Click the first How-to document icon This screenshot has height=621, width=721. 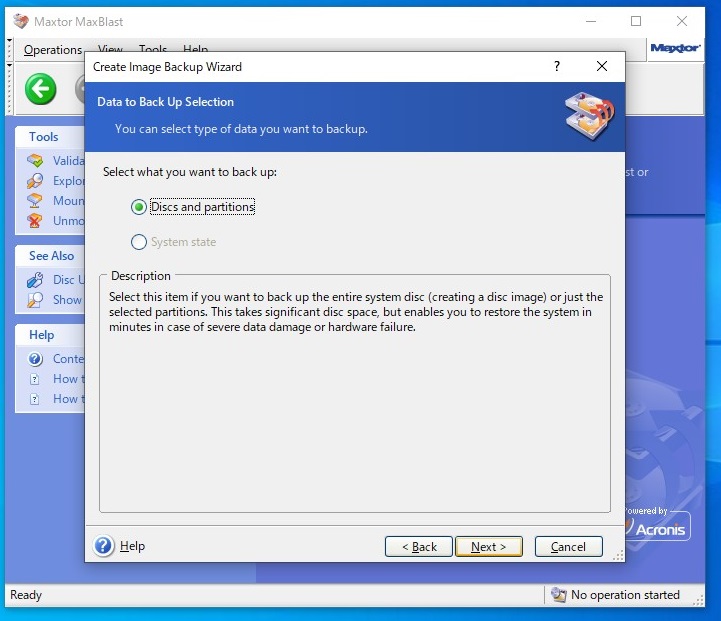click(35, 379)
